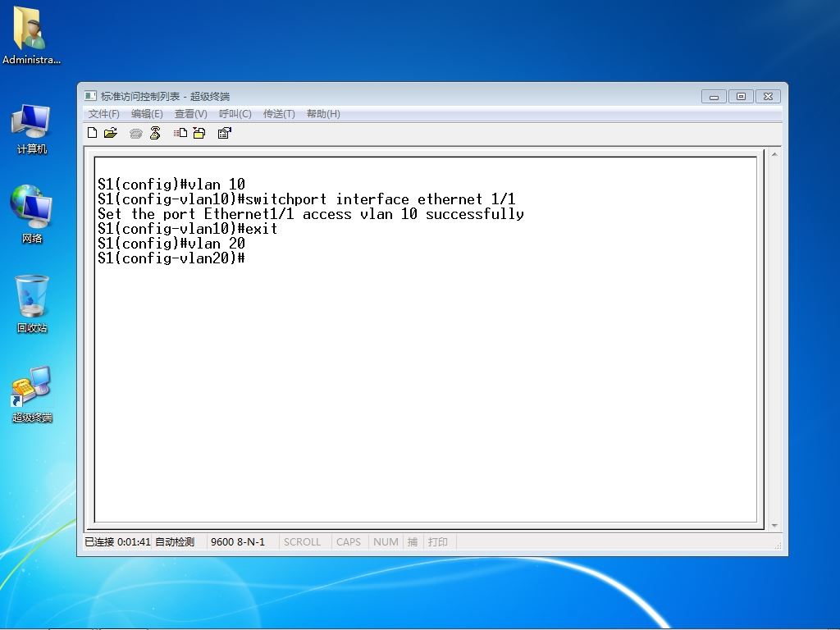Viewport: 840px width, 630px height.
Task: Open the 呼叫(C) menu
Action: click(235, 113)
